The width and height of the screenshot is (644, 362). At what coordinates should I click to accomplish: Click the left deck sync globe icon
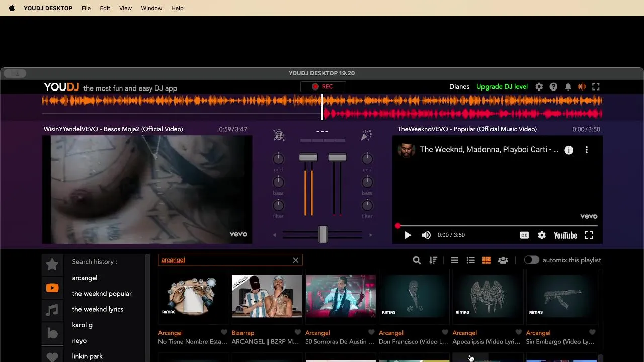279,135
